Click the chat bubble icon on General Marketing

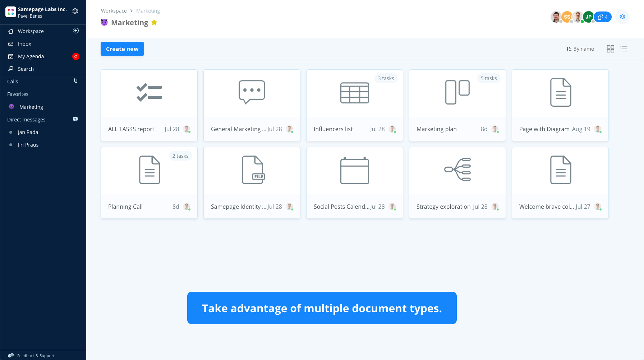[x=252, y=92]
